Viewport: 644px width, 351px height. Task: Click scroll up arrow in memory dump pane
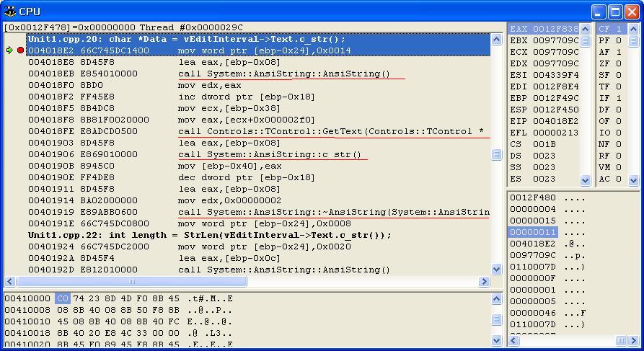[496, 299]
